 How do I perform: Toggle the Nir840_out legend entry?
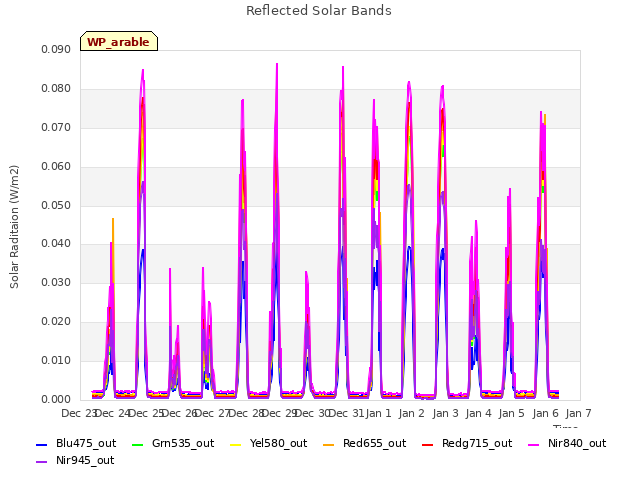[567, 443]
